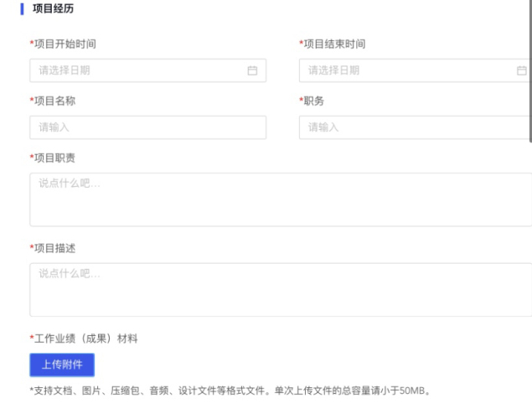532x419 pixels.
Task: Click the 50MB upload size hint text
Action: (230, 391)
